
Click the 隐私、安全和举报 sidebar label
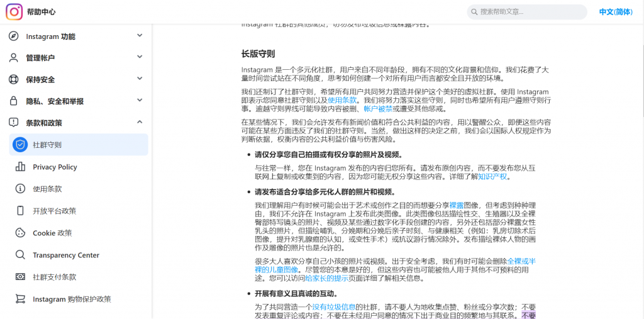pos(55,101)
